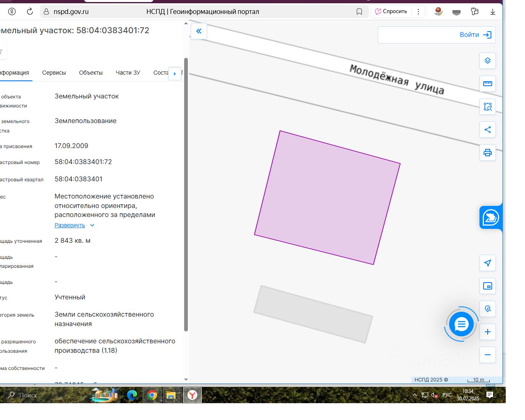Open volume control in system tray

pyautogui.click(x=434, y=395)
